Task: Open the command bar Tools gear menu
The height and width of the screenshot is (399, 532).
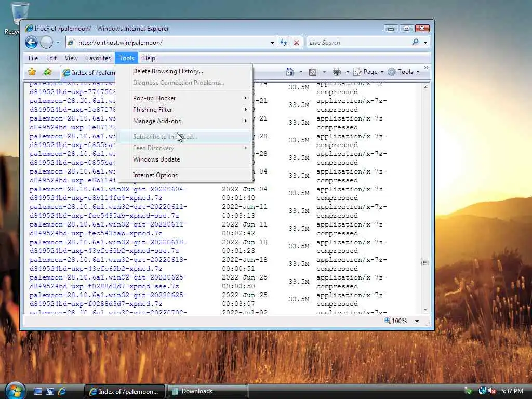Action: pos(404,72)
